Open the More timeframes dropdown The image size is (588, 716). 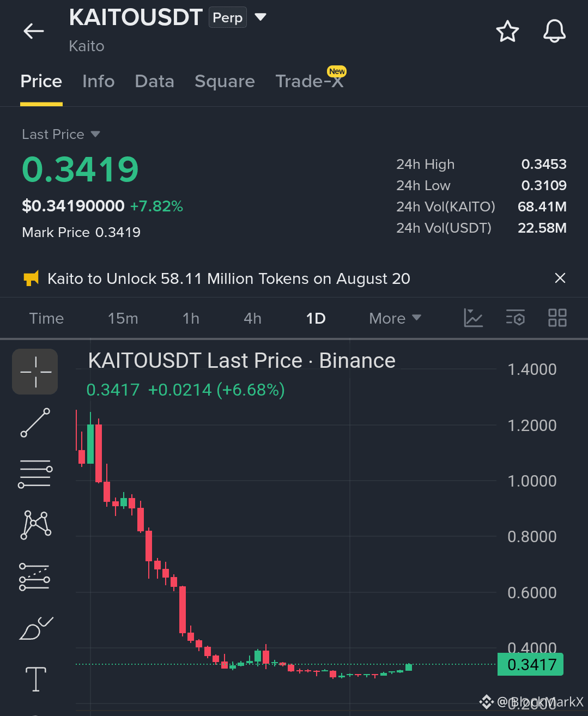coord(395,318)
